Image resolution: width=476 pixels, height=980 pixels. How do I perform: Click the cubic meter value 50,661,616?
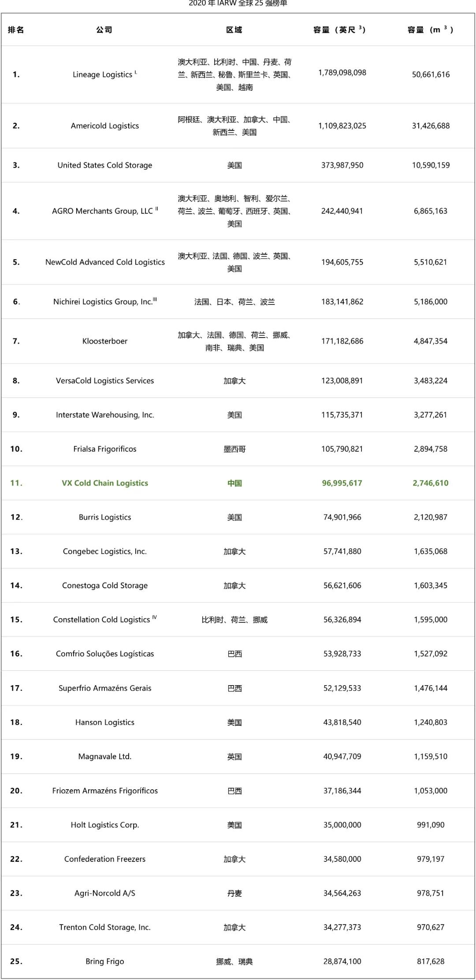(x=431, y=74)
